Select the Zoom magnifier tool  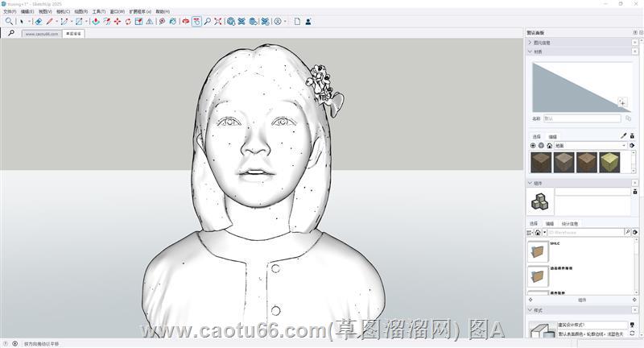pyautogui.click(x=208, y=22)
